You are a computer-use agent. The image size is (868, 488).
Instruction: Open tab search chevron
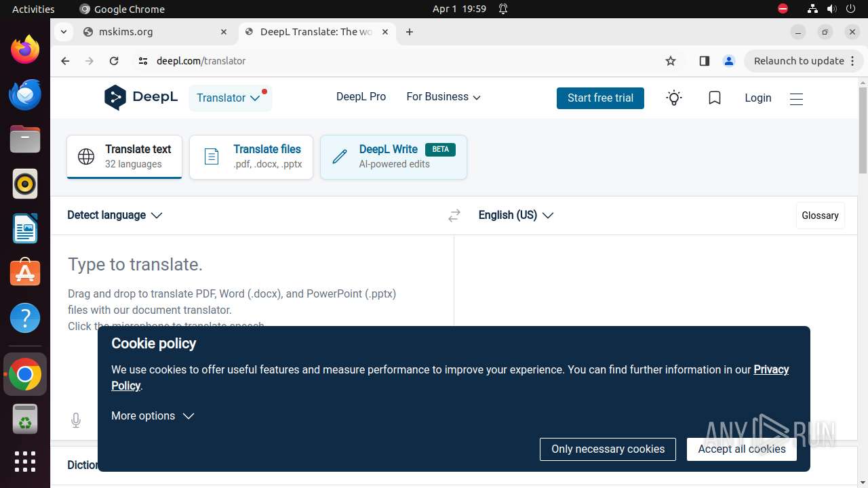[63, 32]
